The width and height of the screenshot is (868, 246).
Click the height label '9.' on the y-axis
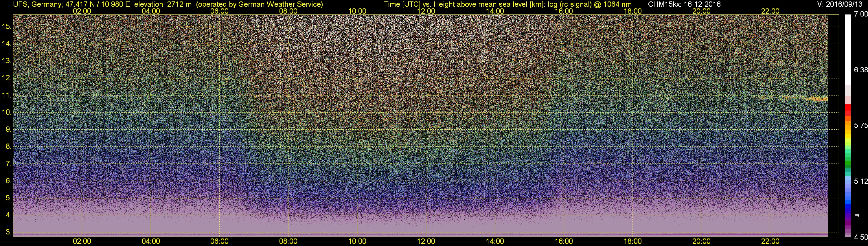(x=8, y=129)
